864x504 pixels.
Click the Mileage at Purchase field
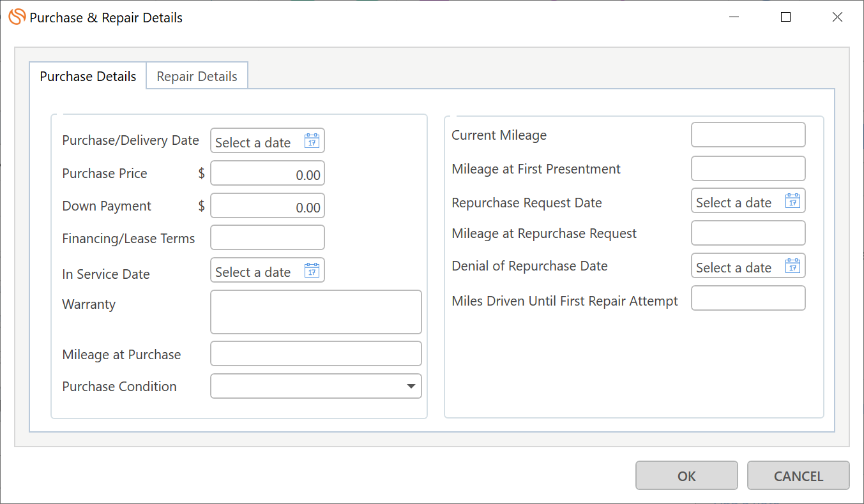pos(316,353)
